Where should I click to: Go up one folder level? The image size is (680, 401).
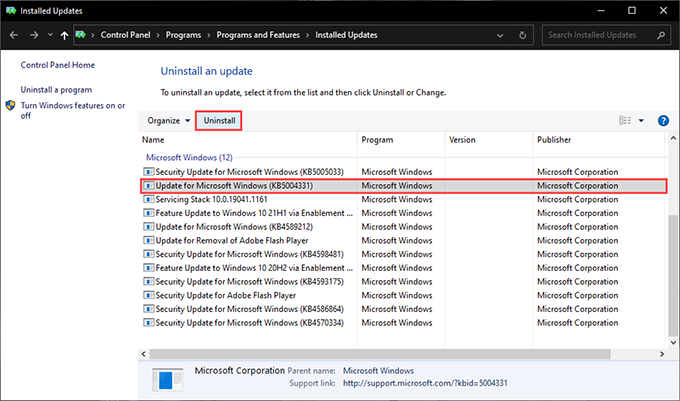pyautogui.click(x=65, y=35)
